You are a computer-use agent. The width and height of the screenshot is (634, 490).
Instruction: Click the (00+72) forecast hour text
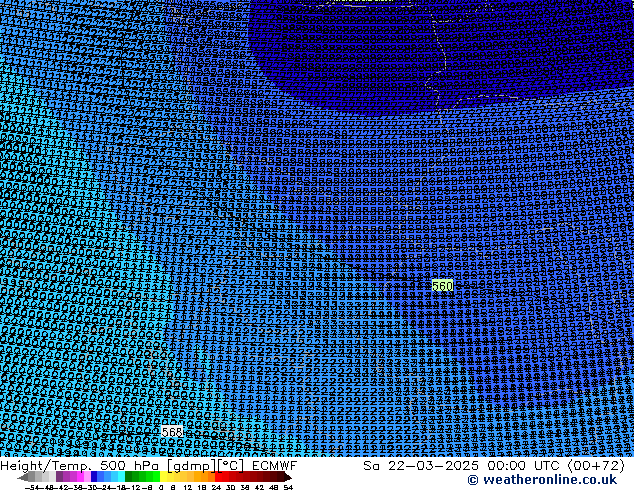596,466
